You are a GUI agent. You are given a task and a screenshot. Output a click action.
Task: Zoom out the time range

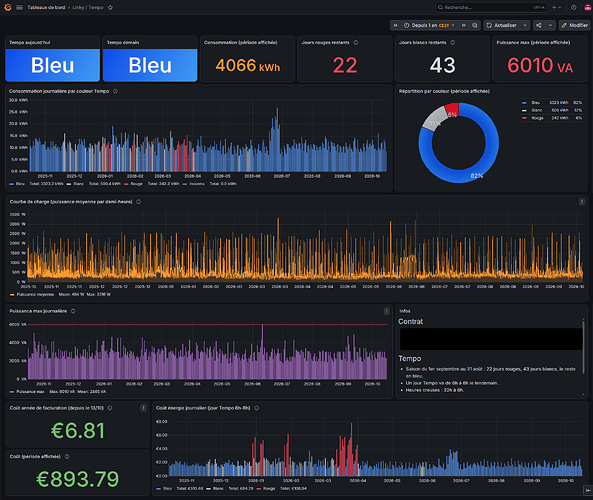[x=475, y=25]
